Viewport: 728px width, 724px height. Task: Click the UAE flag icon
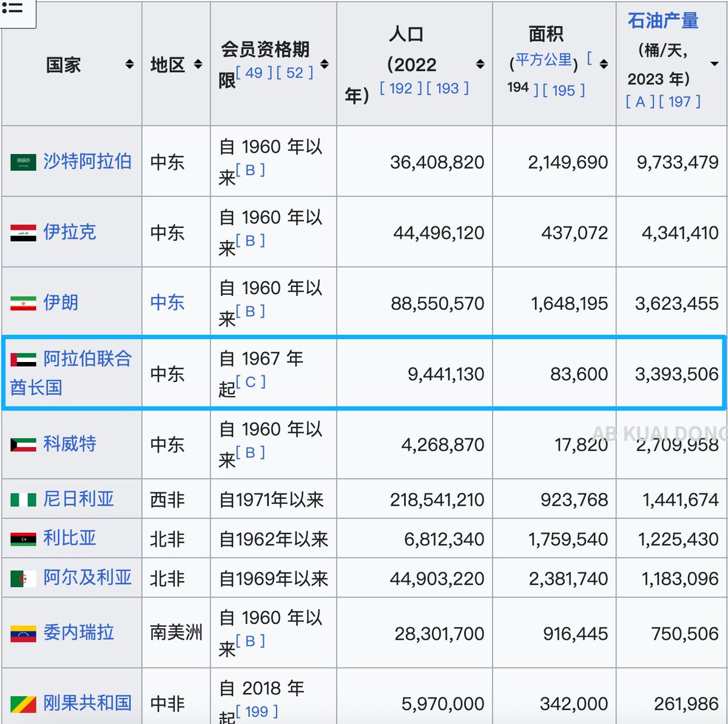(23, 360)
